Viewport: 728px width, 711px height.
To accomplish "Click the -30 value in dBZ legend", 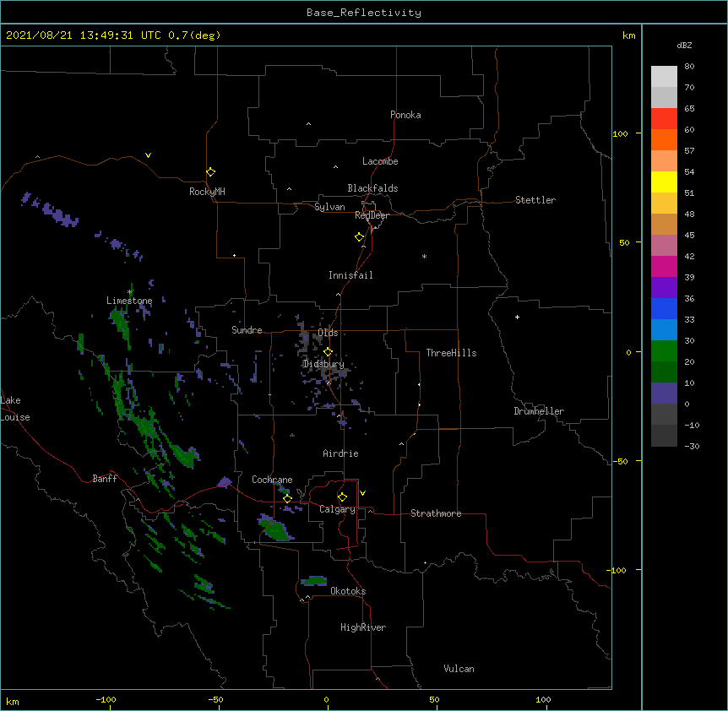I will pos(692,447).
